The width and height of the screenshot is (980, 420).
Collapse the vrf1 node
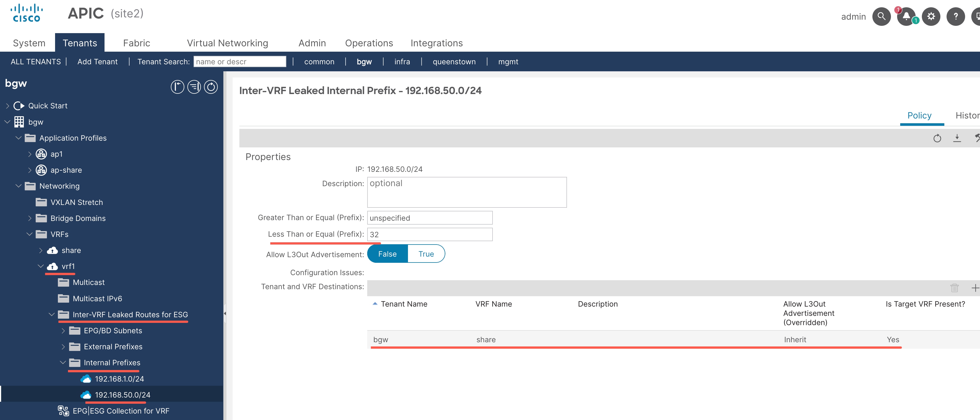(x=41, y=266)
